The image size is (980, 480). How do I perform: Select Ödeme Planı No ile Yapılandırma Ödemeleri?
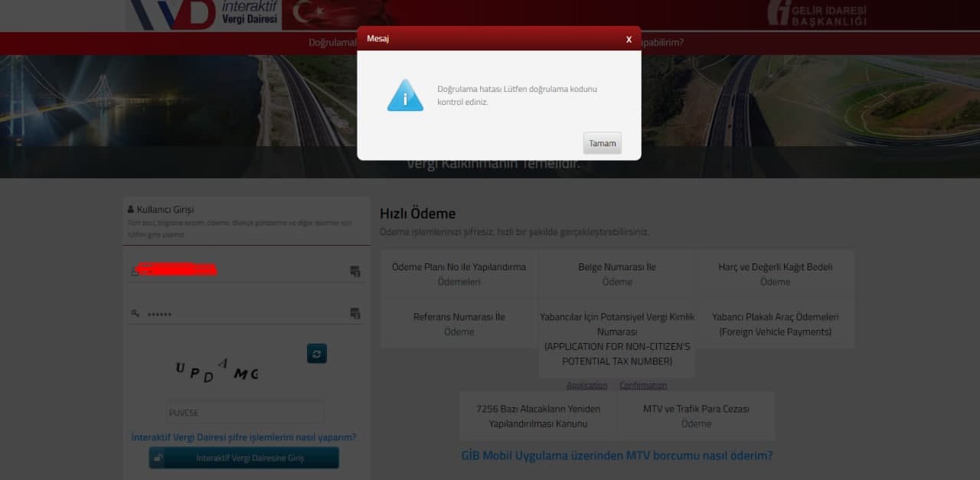(459, 274)
